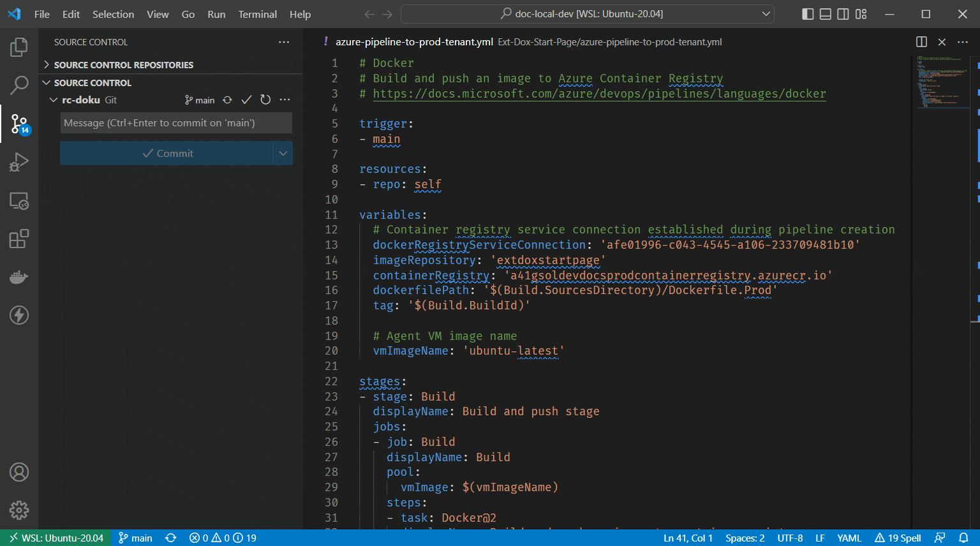Viewport: 980px width, 546px height.
Task: Collapse the rc-doku Git repository
Action: click(x=54, y=100)
